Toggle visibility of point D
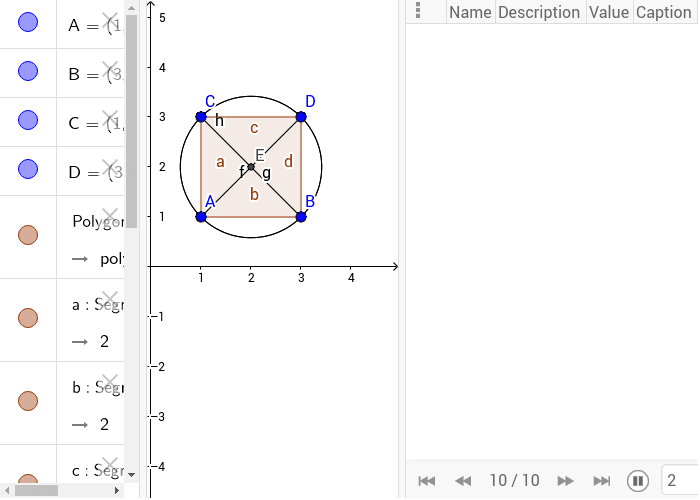Viewport: 700px width, 500px height. pyautogui.click(x=28, y=169)
